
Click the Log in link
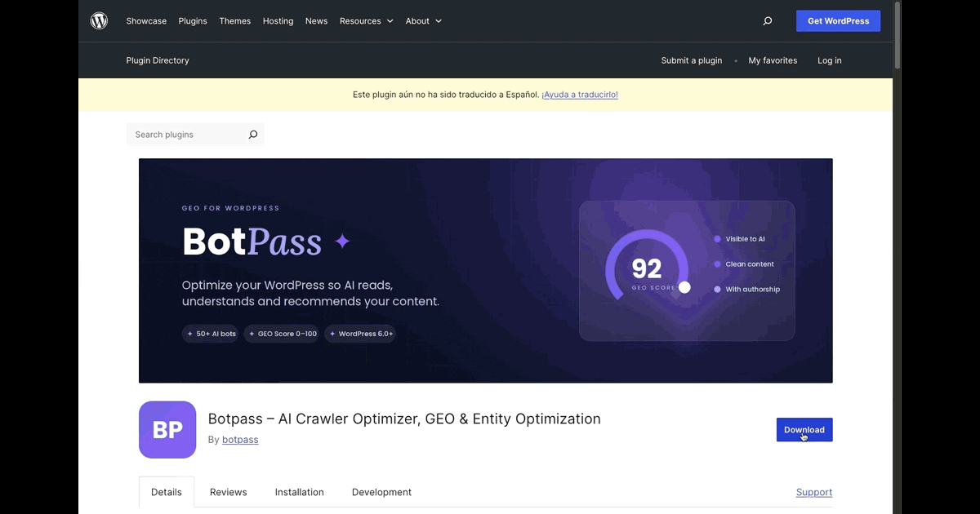point(829,60)
